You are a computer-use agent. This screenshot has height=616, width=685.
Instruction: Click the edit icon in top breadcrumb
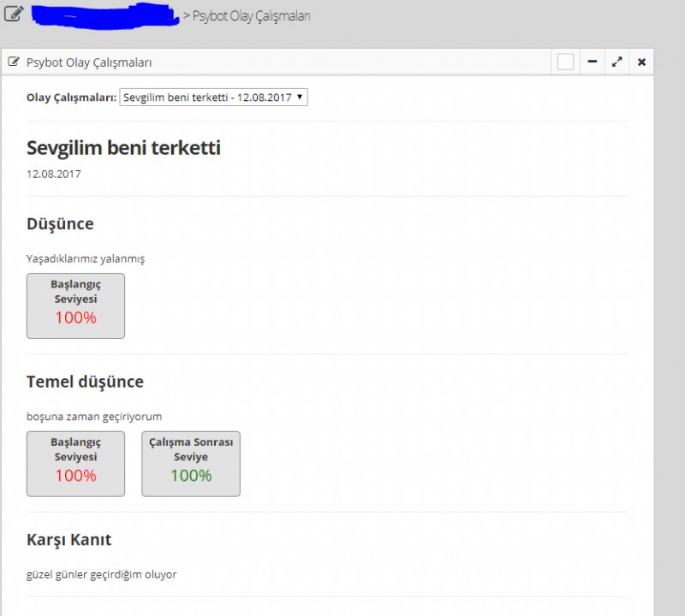click(x=14, y=14)
